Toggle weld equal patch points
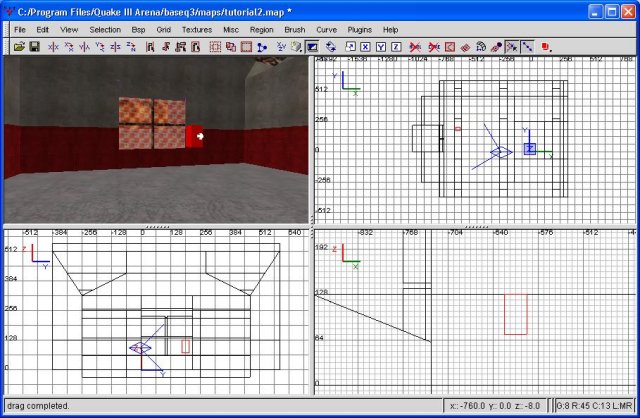The height and width of the screenshot is (418, 640). (x=511, y=47)
